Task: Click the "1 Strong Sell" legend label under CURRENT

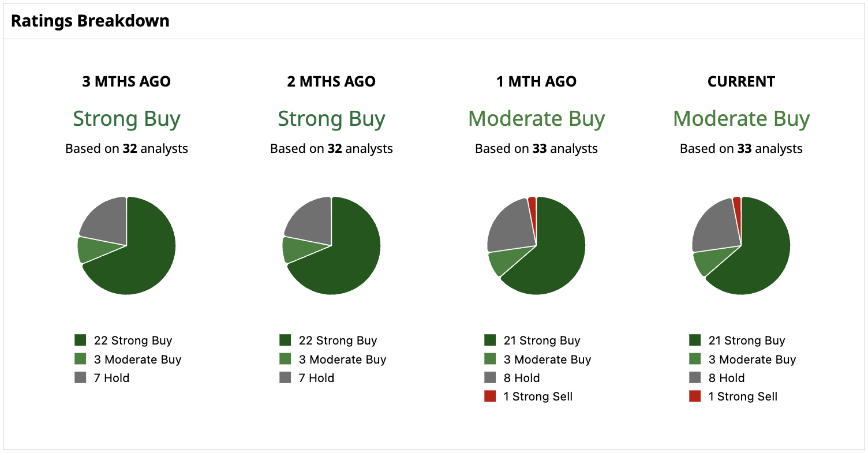Action: tap(743, 396)
